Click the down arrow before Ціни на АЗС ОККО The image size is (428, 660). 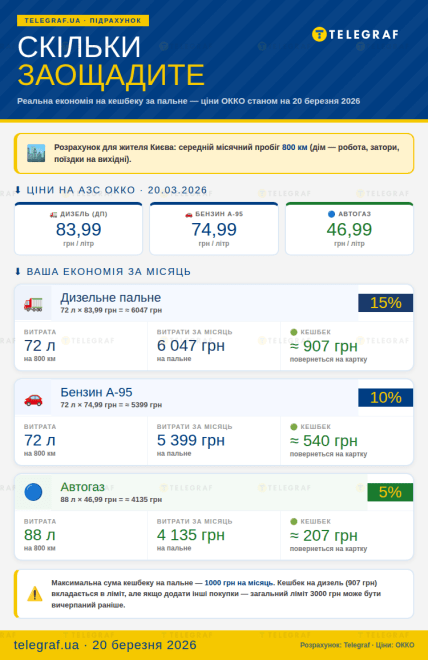pyautogui.click(x=18, y=190)
